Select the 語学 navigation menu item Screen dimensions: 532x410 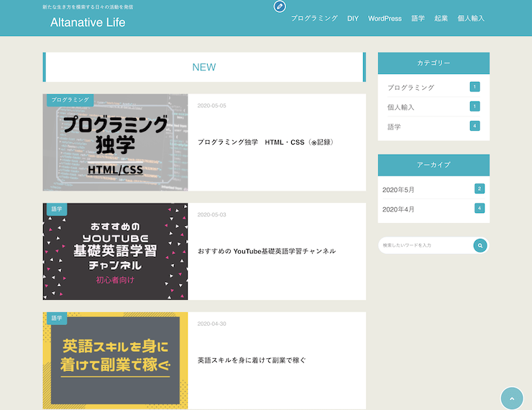[418, 19]
